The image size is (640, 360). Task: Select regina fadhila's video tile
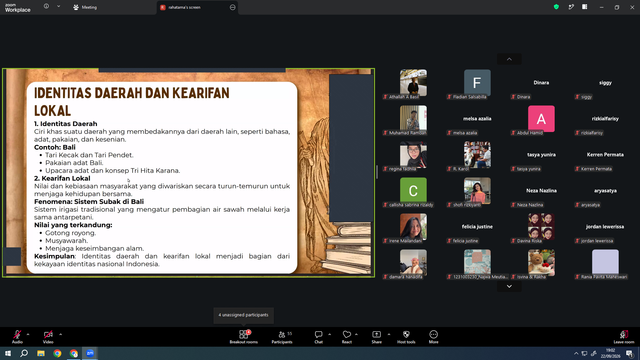pyautogui.click(x=413, y=155)
